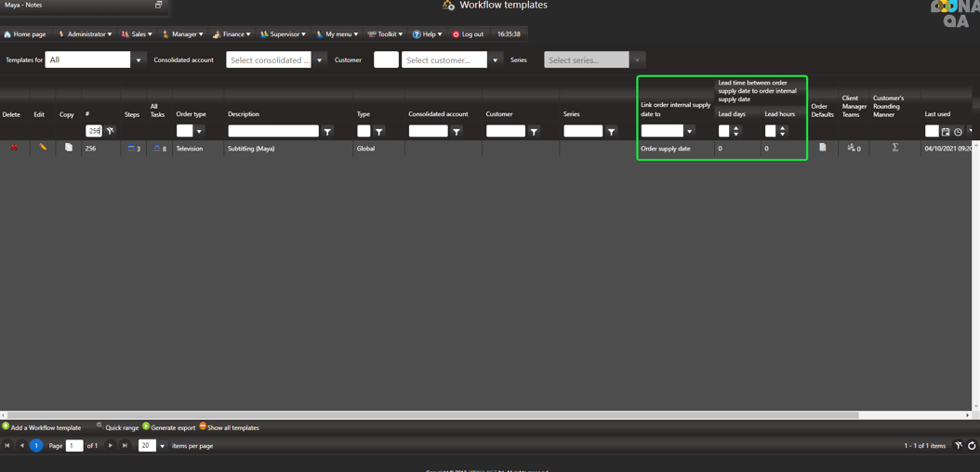Image resolution: width=980 pixels, height=472 pixels.
Task: Clear the # column filter
Action: click(x=111, y=132)
